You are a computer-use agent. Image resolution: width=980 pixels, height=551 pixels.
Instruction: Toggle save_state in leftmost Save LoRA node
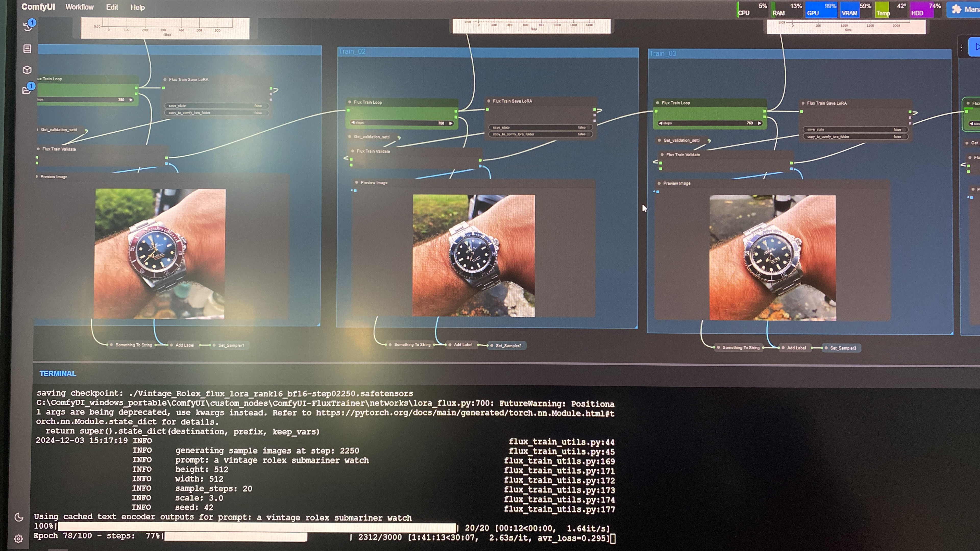pyautogui.click(x=216, y=106)
